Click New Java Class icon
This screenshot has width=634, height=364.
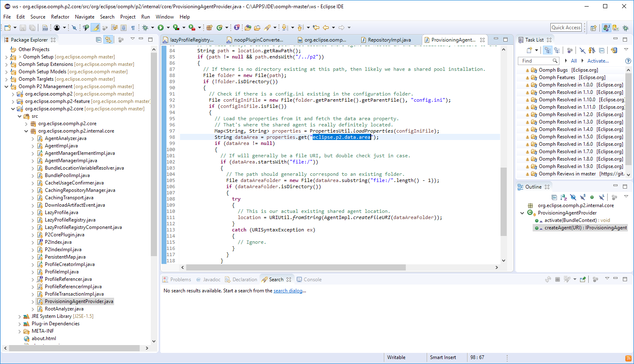coord(220,28)
